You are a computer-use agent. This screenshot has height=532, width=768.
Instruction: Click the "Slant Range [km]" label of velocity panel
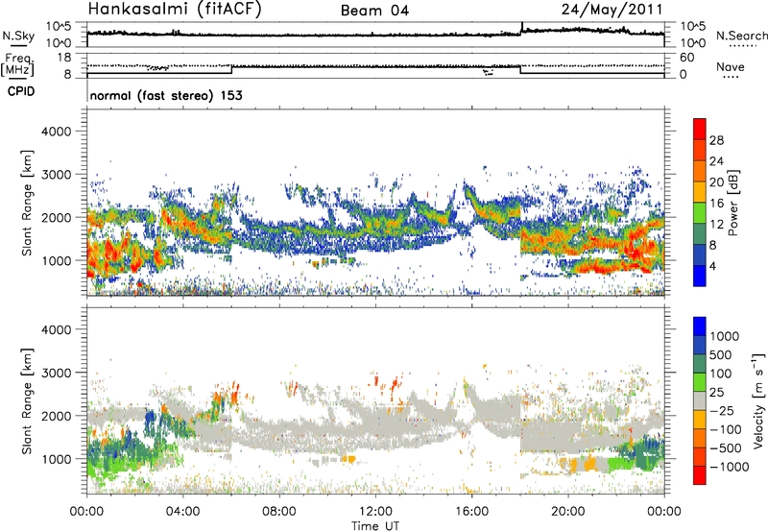coord(27,400)
